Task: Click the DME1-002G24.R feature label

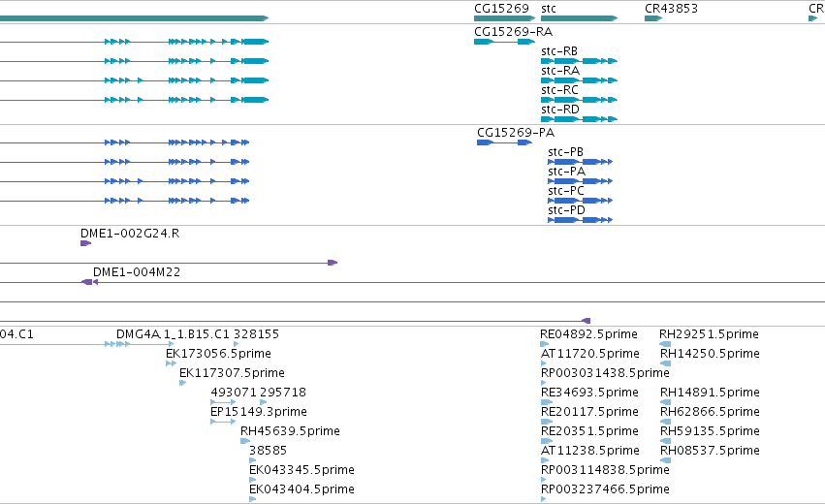Action: pos(130,234)
